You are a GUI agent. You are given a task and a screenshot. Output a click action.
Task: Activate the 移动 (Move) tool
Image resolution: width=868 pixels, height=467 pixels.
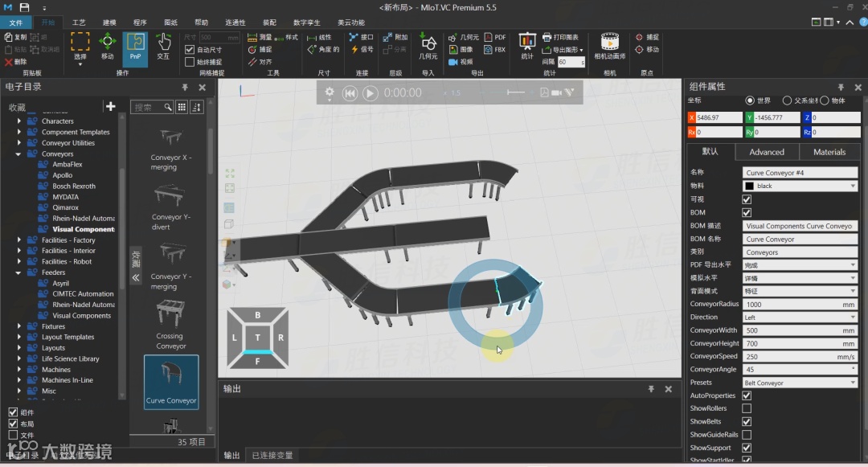click(x=108, y=46)
